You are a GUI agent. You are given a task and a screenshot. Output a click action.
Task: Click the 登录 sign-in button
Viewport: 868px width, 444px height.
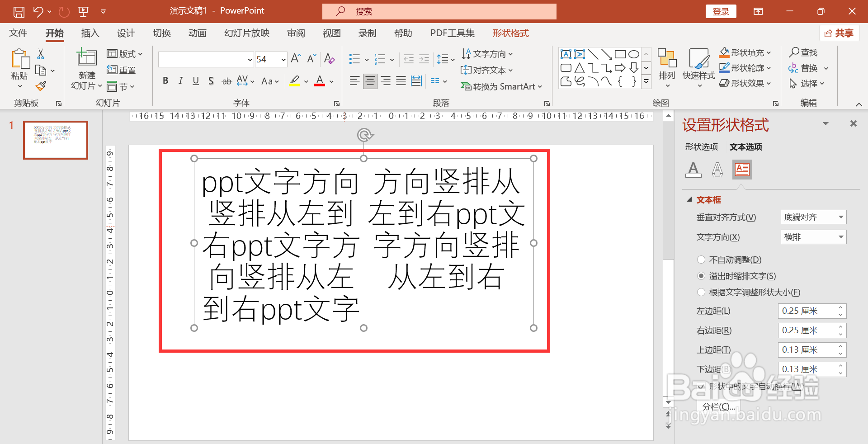721,11
